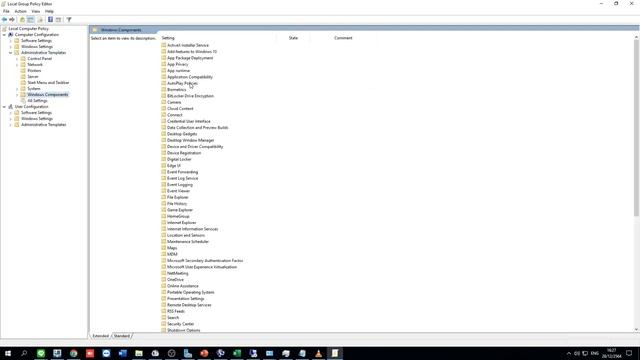Open the Action Center notification icon
This screenshot has width=640, height=360.
tap(629, 353)
